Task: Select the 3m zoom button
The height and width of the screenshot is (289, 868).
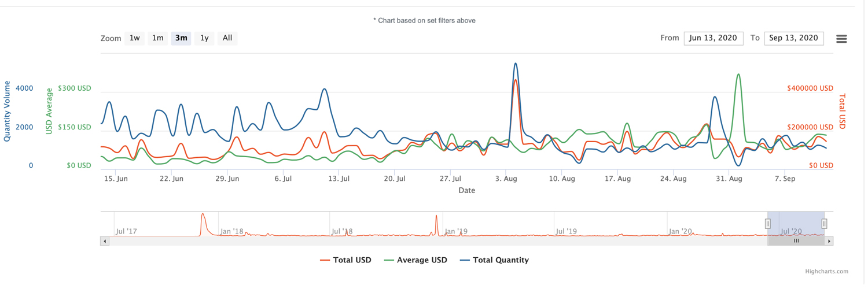Action: click(181, 38)
